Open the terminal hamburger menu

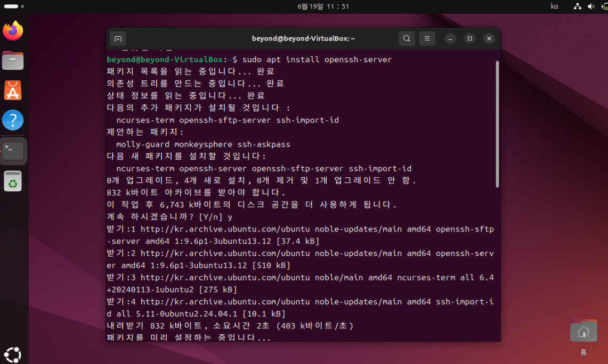[427, 39]
